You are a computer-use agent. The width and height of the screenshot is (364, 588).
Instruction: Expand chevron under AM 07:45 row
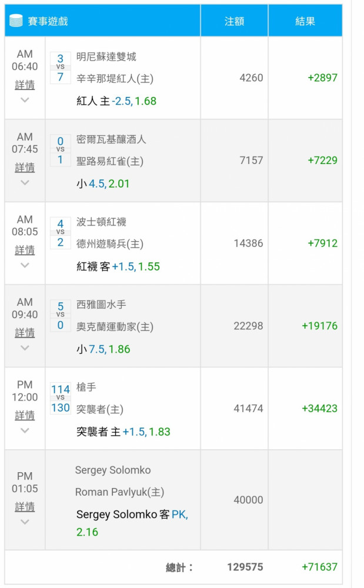tap(25, 182)
